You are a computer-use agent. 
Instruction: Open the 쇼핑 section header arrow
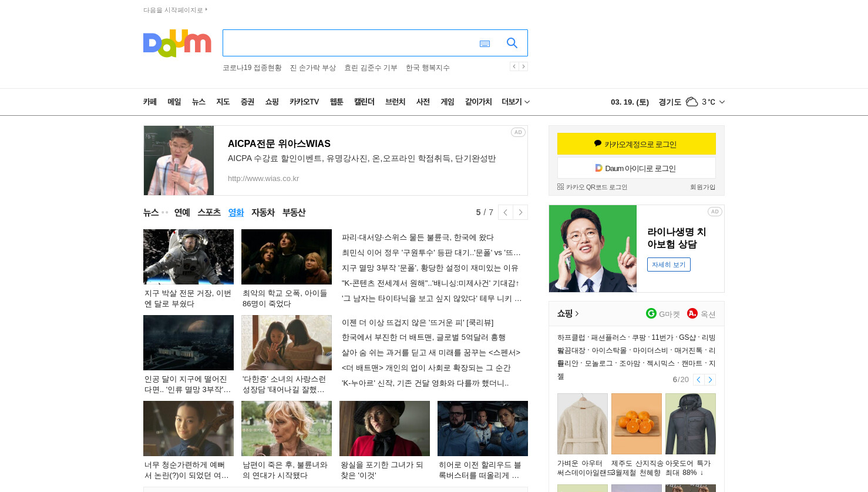tap(577, 313)
